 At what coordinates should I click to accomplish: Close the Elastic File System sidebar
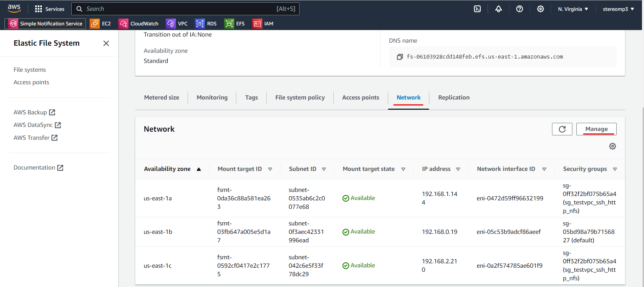point(106,43)
